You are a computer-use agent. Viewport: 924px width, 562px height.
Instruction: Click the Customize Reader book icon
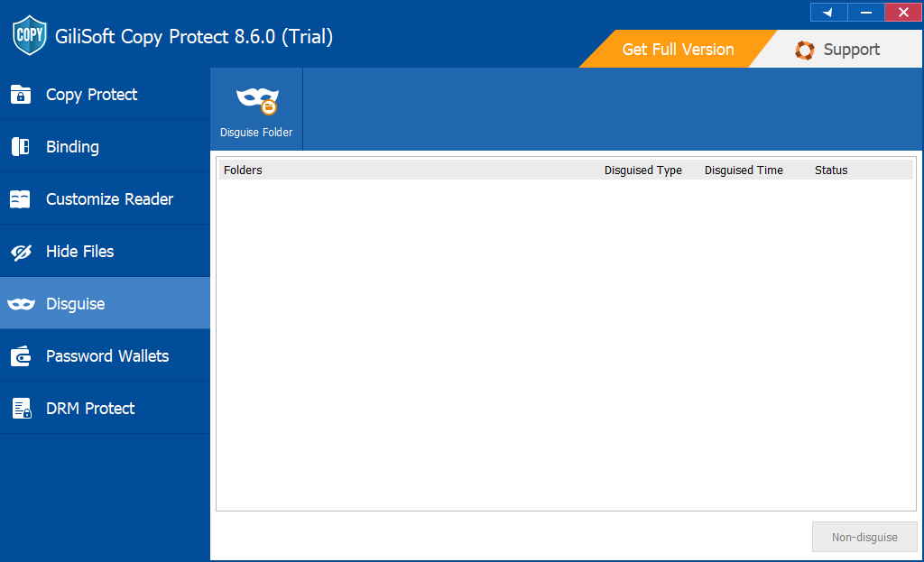click(20, 199)
